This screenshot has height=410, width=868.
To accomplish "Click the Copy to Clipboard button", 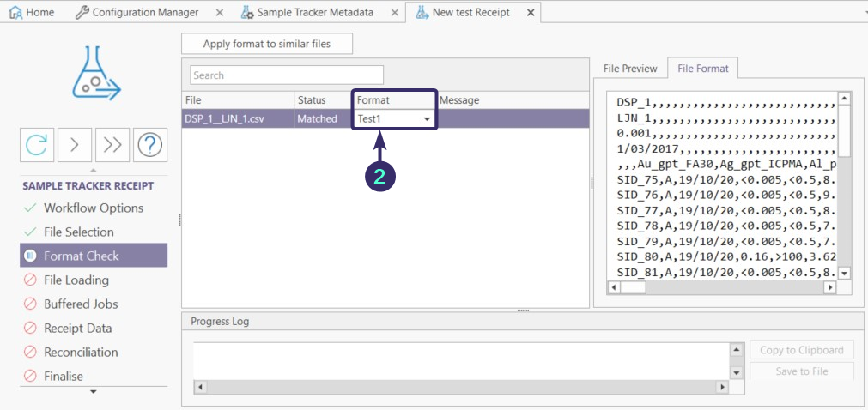I will [801, 350].
